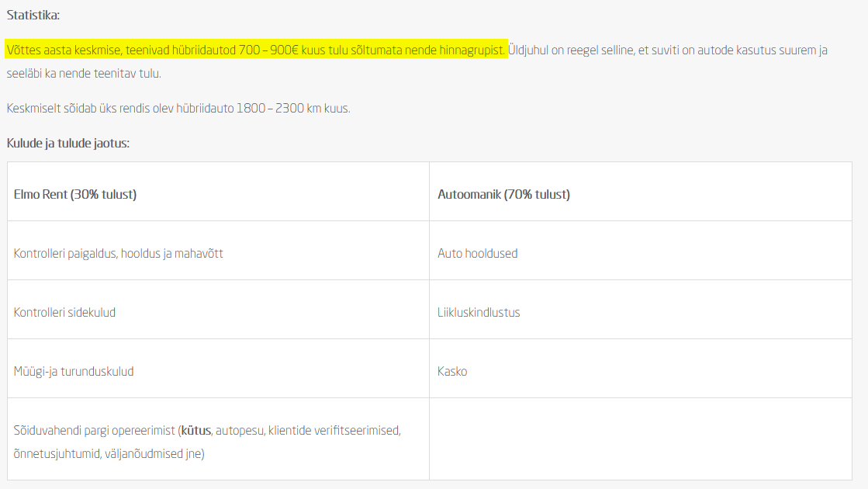Click the bold word "kütus"
Image resolution: width=868 pixels, height=489 pixels.
point(195,430)
